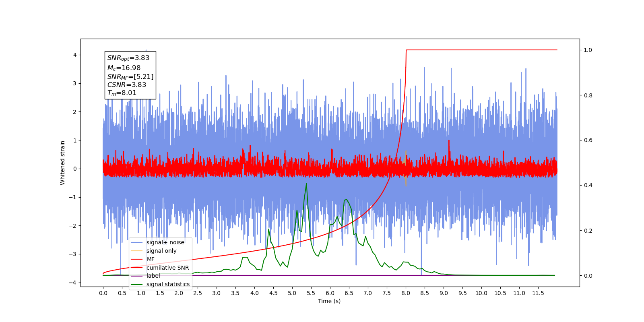Click the 'Whitened strain' y-axis label
The height and width of the screenshot is (322, 644).
pos(62,163)
